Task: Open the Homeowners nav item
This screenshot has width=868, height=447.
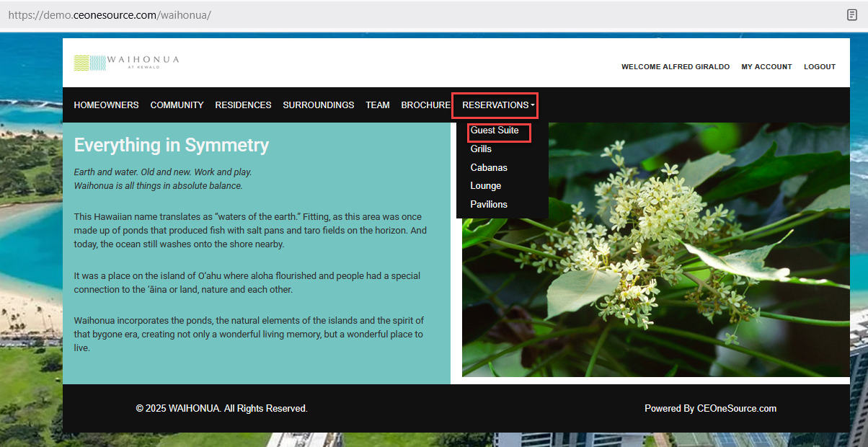Action: (106, 105)
